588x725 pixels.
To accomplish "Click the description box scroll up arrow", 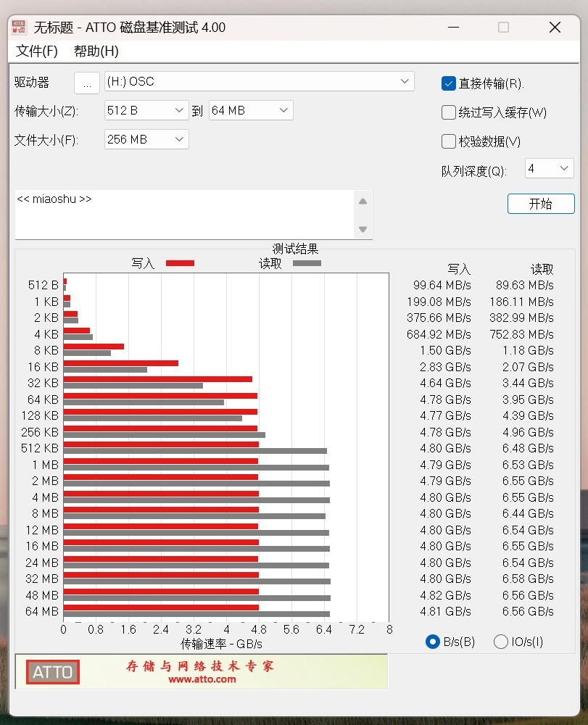I will [x=363, y=202].
